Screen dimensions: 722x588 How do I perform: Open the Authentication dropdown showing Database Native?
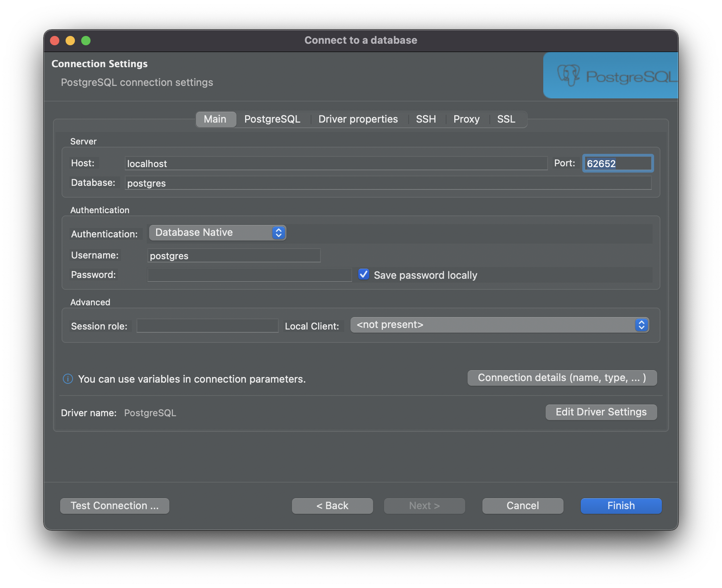tap(217, 232)
